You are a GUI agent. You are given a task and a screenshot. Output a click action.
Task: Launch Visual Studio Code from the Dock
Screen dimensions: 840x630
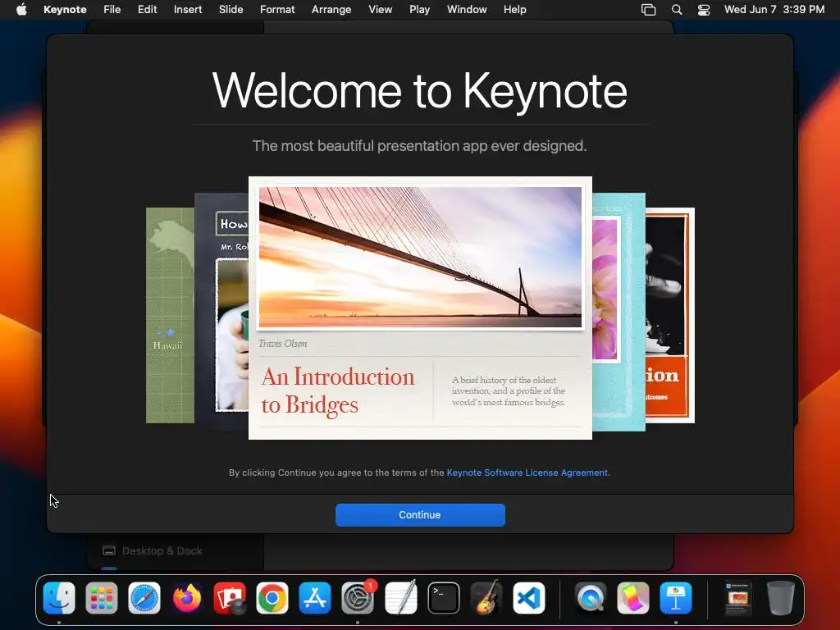pos(529,598)
